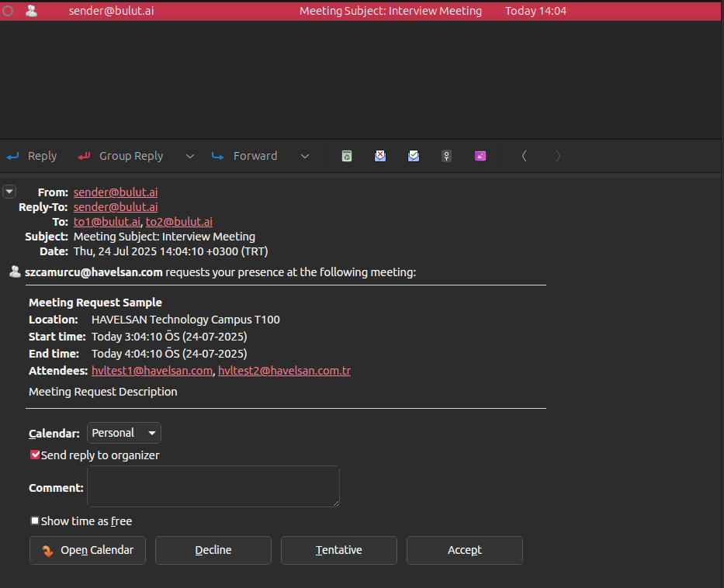Toggle read status circle in message row
This screenshot has width=724, height=588.
coord(8,11)
